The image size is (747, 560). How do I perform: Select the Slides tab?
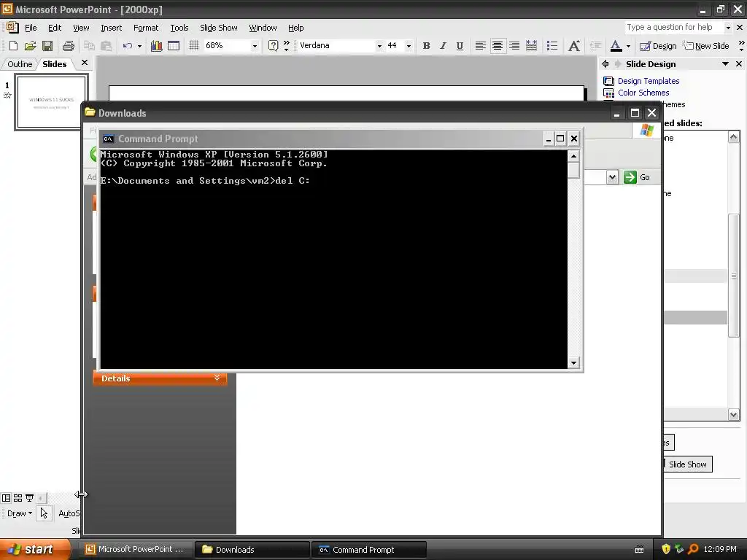(x=54, y=64)
